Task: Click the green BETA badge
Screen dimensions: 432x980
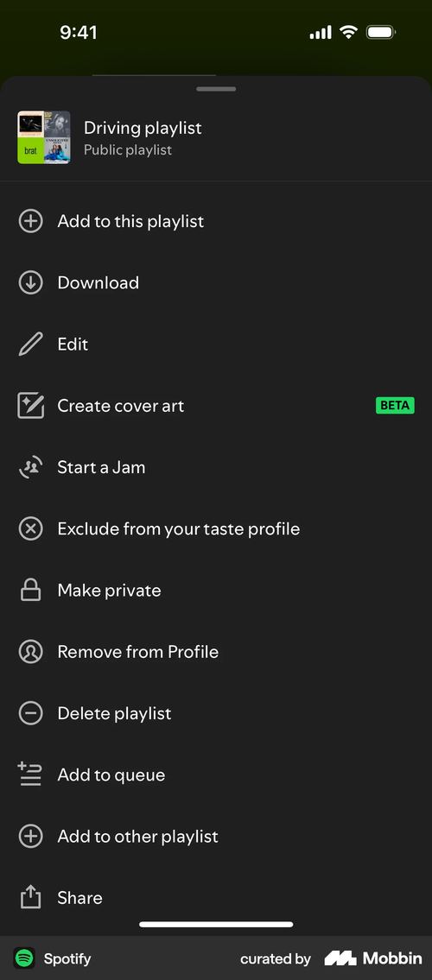Action: (395, 405)
